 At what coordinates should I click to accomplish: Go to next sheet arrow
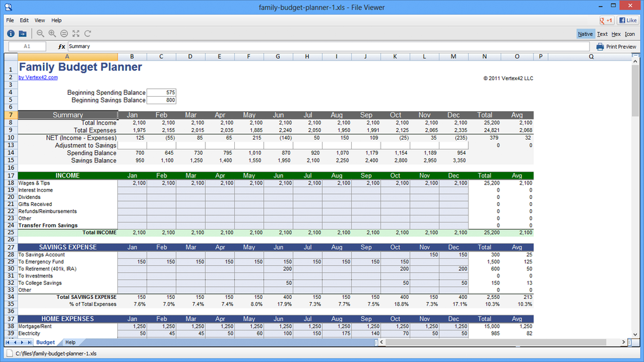[x=22, y=342]
